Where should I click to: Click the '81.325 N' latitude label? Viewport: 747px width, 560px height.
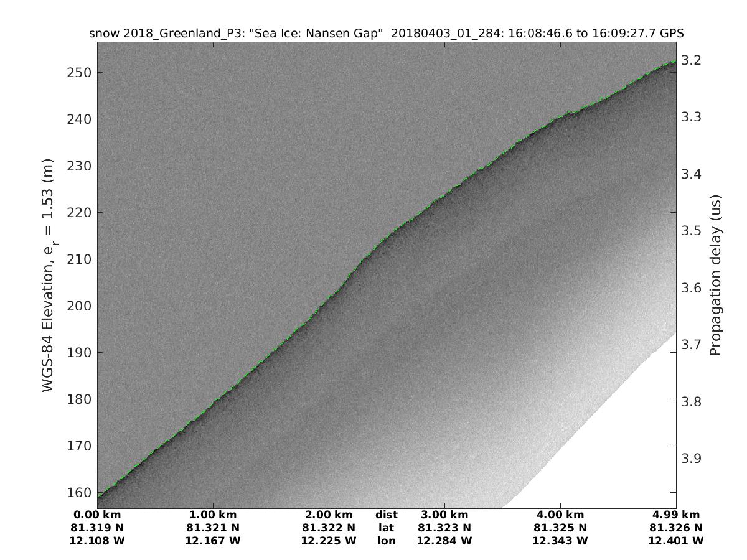tap(560, 528)
